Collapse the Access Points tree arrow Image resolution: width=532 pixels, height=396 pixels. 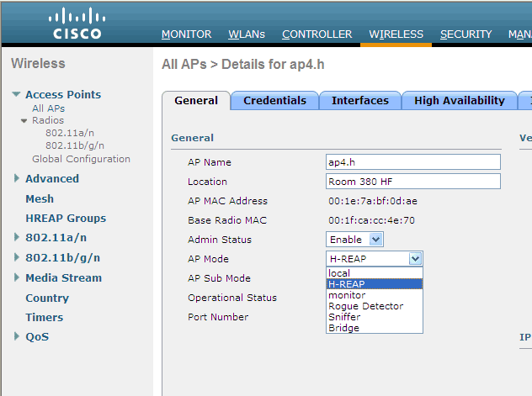16,94
